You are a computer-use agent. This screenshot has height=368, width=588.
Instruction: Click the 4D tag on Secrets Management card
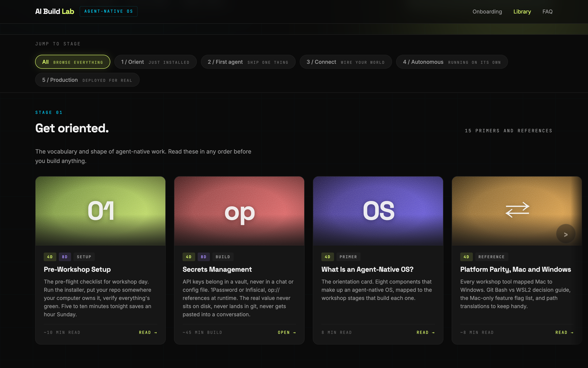click(x=189, y=257)
